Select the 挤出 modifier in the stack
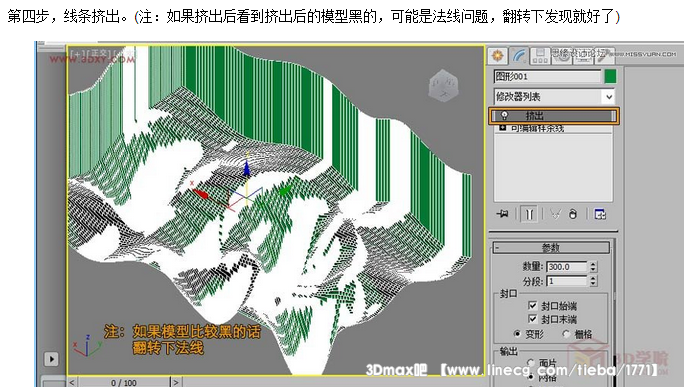This screenshot has height=387, width=687. point(554,116)
